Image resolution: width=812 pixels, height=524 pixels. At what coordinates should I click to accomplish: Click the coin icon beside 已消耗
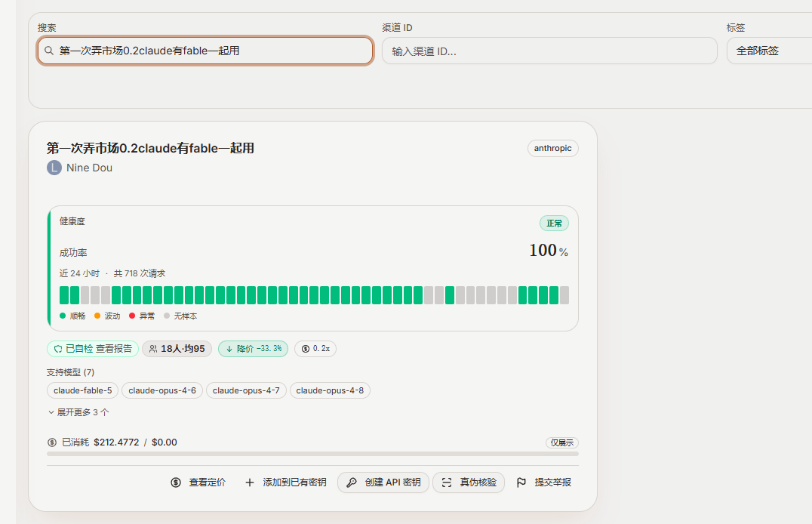coord(52,442)
